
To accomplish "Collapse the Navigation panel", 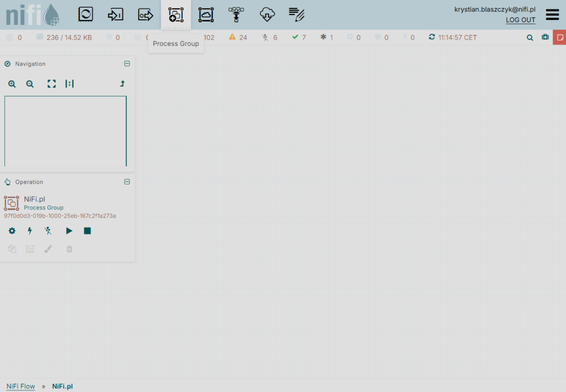I will 127,64.
